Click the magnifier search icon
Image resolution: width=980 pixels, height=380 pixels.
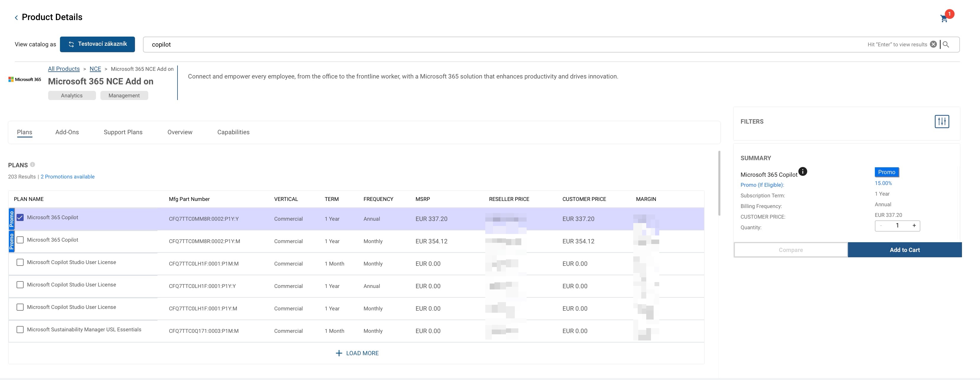tap(946, 45)
